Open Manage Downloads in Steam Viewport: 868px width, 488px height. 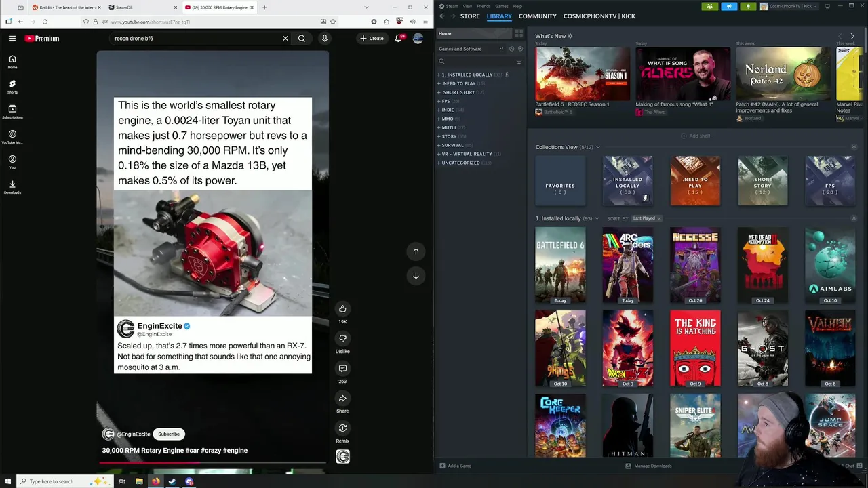648,466
